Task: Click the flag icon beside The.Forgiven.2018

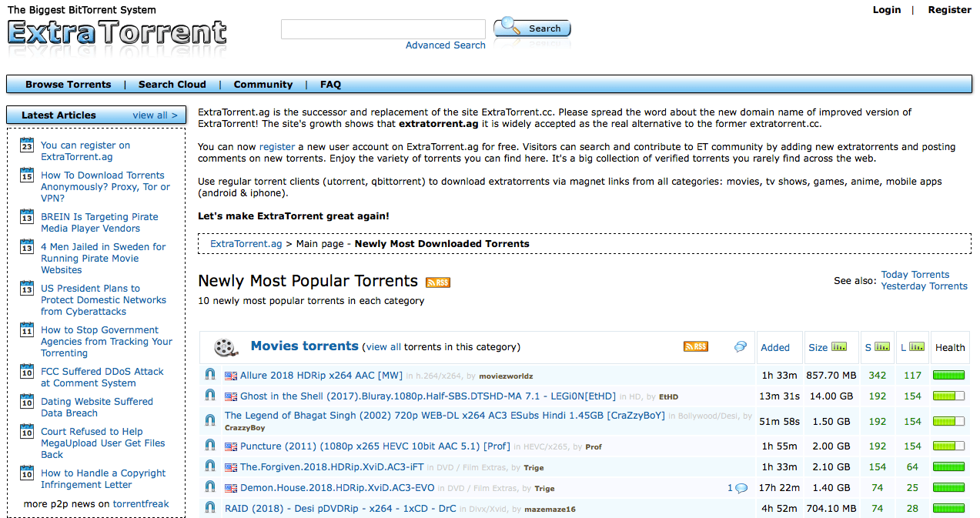Action: [231, 467]
